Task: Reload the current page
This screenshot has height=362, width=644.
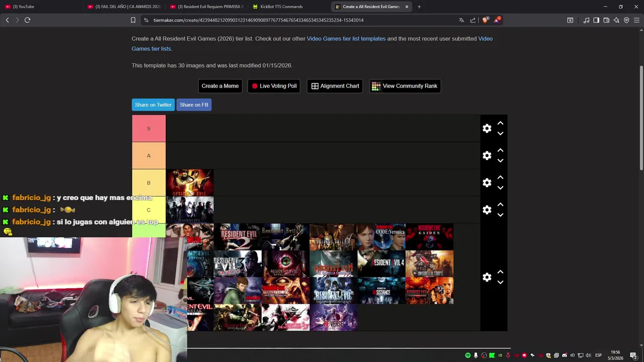Action: click(27, 20)
